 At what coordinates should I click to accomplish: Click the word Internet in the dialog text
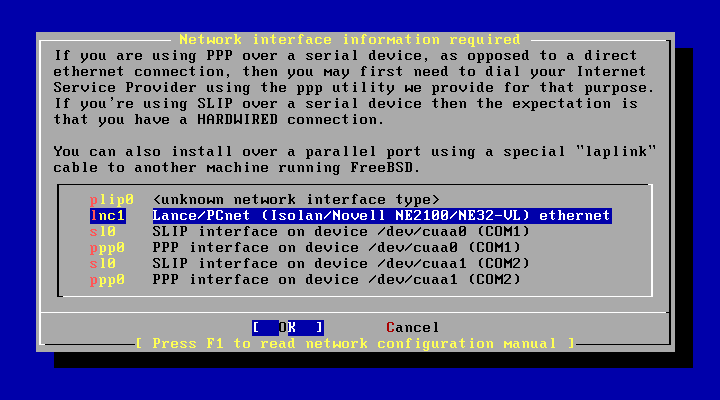click(x=611, y=72)
